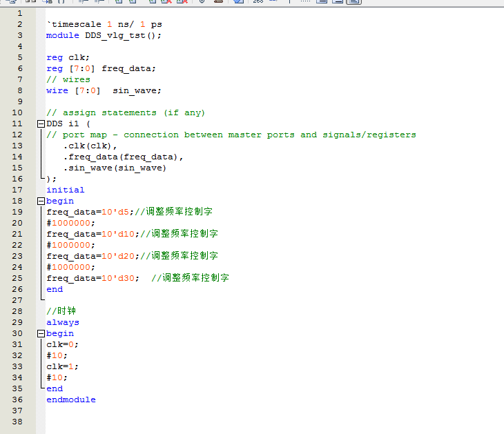Click the '#1000000;' delay on line 20
This screenshot has height=434, width=504.
[70, 223]
